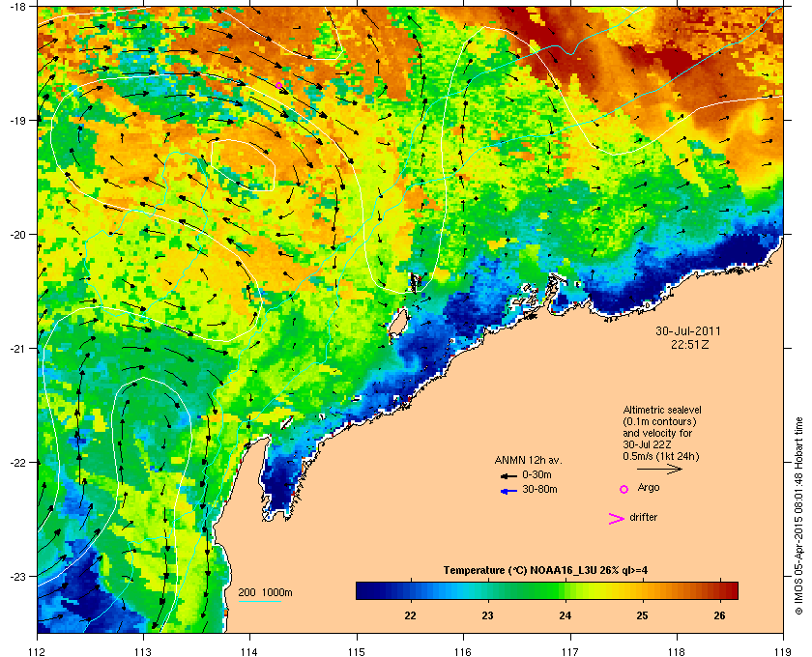Click latitude axis label '-21'
Image resolution: width=812 pixels, height=657 pixels.
(17, 349)
